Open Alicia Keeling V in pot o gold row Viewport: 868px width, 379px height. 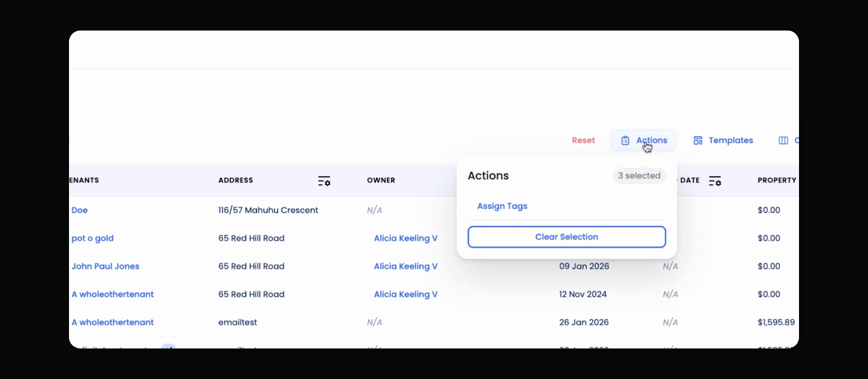pyautogui.click(x=406, y=238)
